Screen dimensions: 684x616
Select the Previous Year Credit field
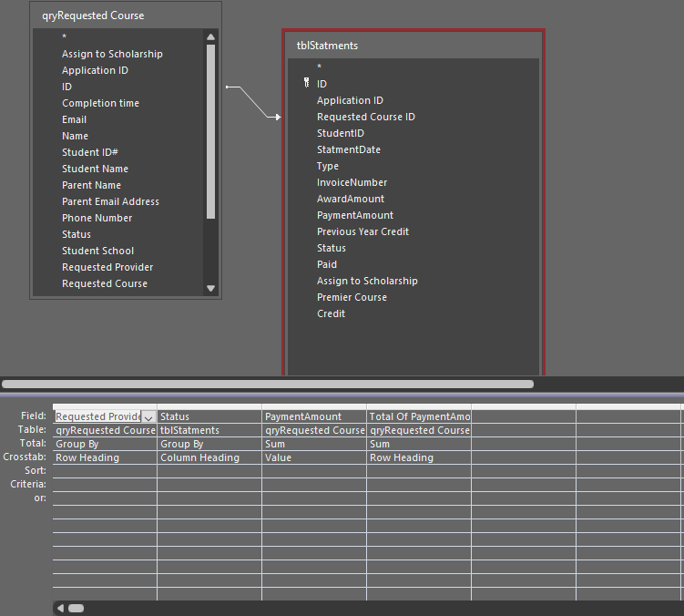362,231
